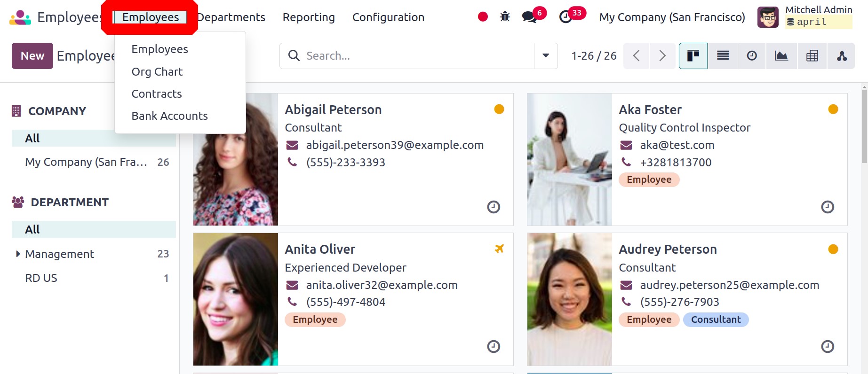Click the New employee button
The image size is (868, 374).
(x=32, y=56)
